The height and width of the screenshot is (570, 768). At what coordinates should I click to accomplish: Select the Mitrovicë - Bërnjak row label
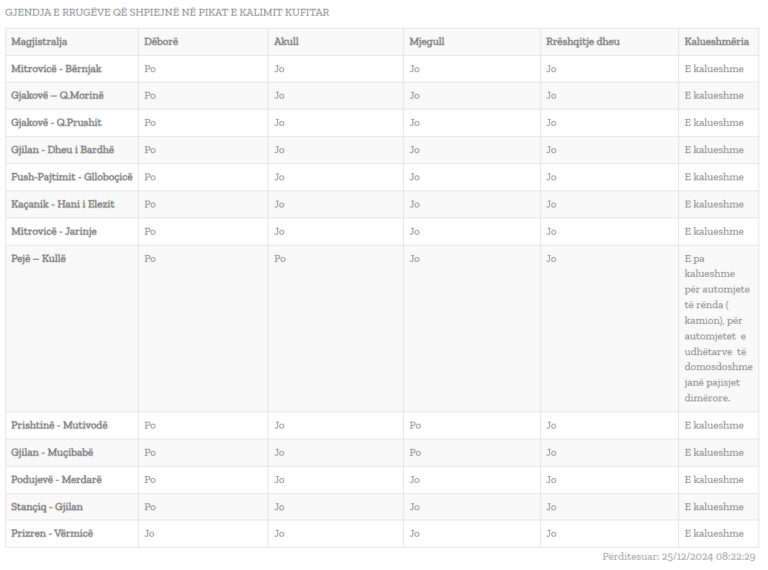56,69
